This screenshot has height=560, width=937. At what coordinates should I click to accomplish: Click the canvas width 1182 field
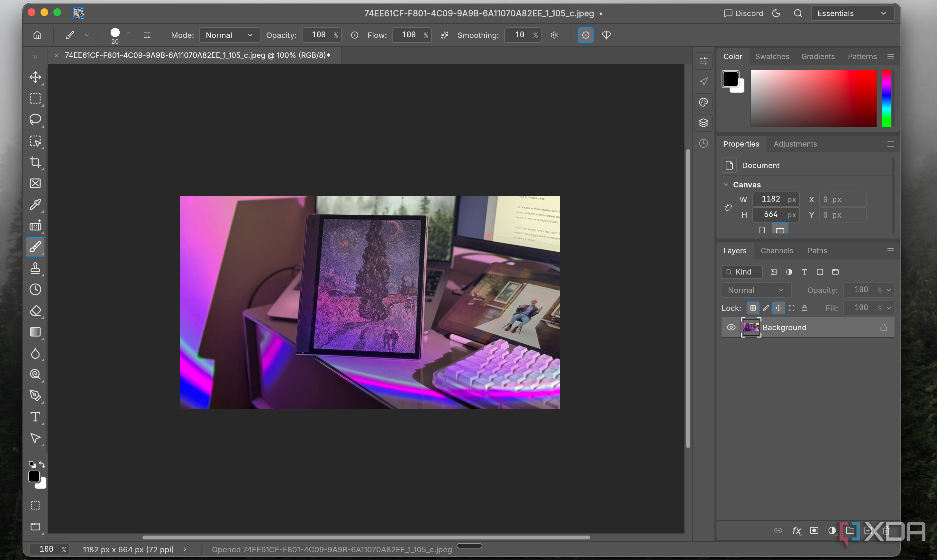pyautogui.click(x=776, y=199)
